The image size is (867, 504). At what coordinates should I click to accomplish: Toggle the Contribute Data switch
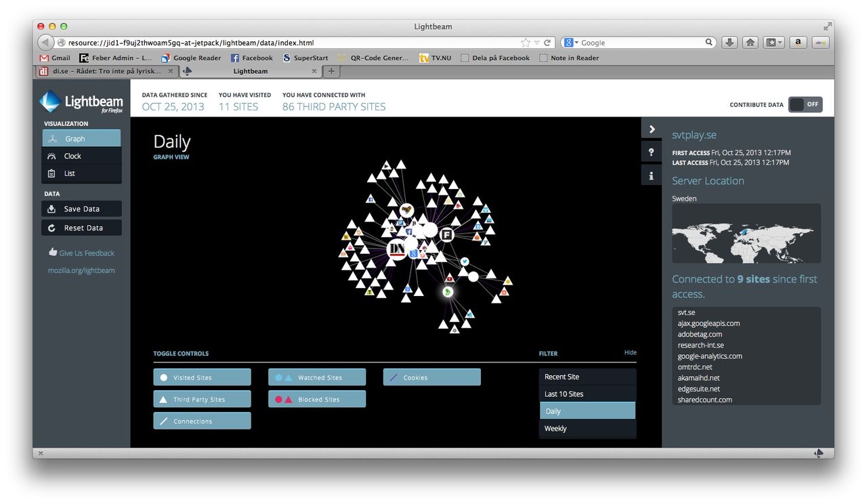point(805,104)
